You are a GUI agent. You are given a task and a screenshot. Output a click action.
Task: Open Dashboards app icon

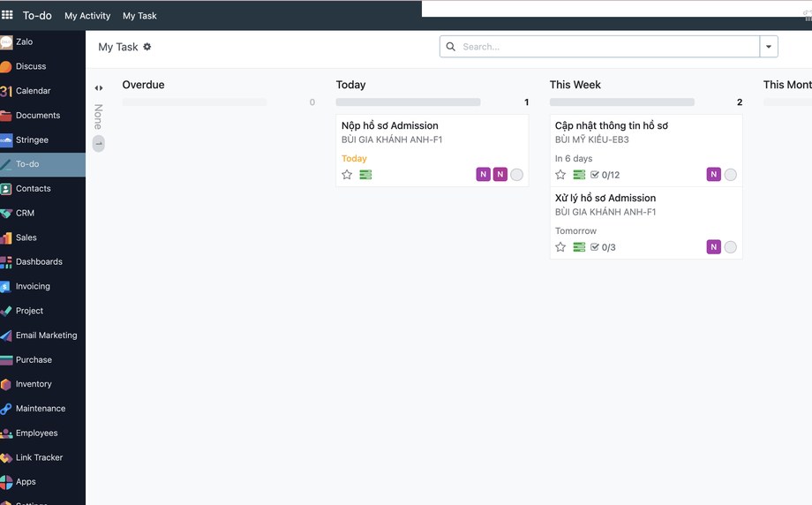6,262
